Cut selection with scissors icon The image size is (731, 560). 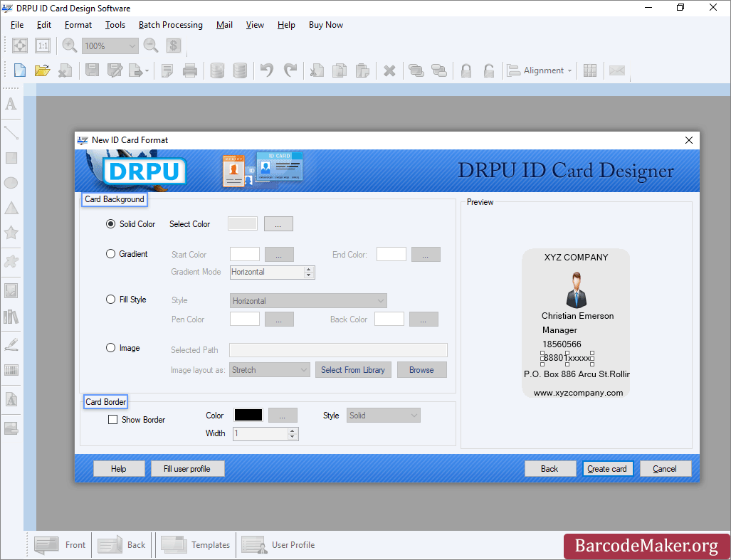tap(317, 70)
